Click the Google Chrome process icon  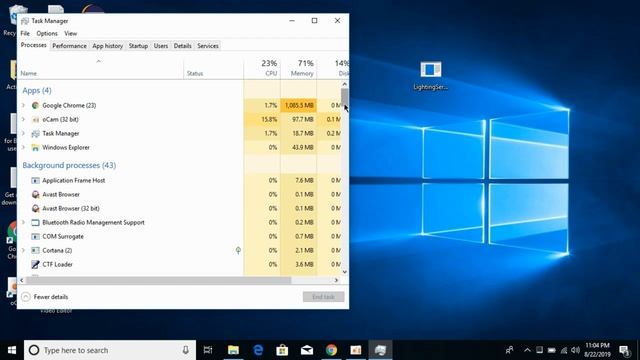tap(36, 105)
